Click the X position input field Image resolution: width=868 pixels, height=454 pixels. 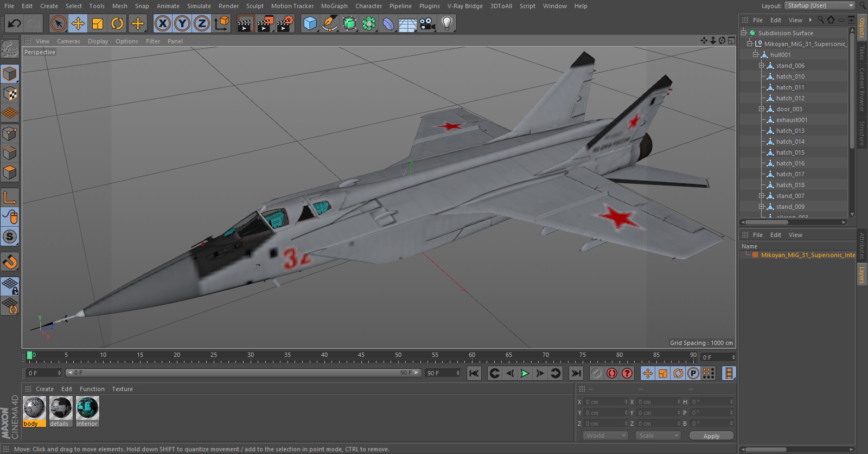605,402
